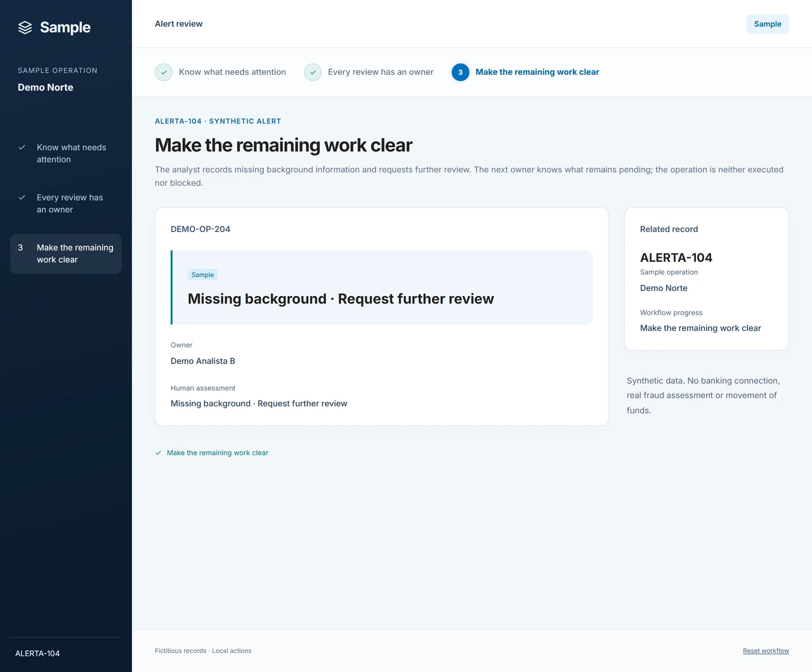Click the small checkmark beside the bottom 'Make the remaining work clear' status
Viewport: 812px width, 672px height.
159,453
